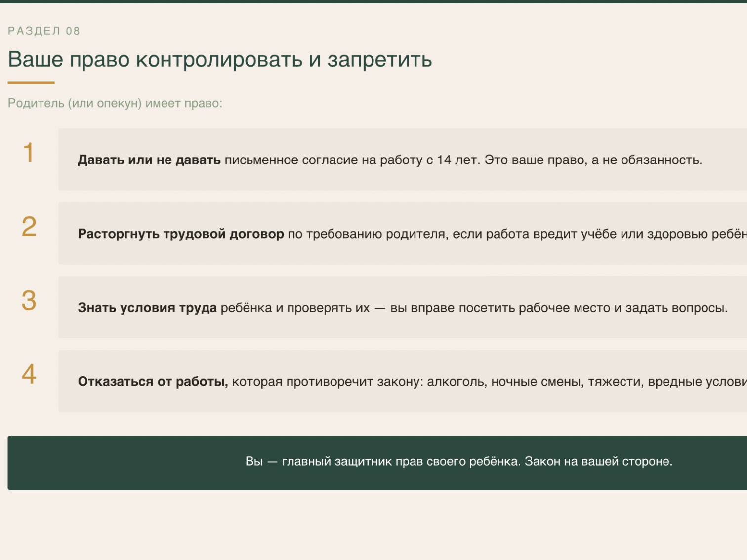Click banner 'Вы — главный защитник прав'
Image resolution: width=747 pixels, height=560 pixels.
[x=377, y=463]
